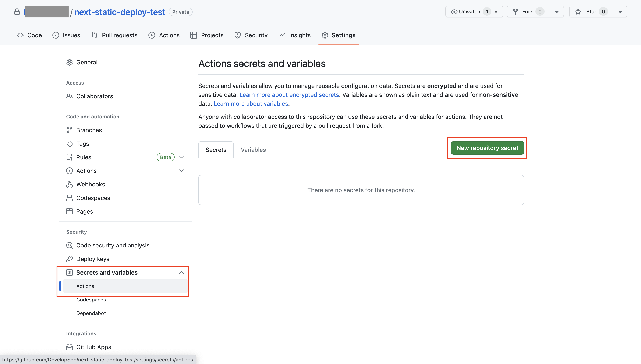The height and width of the screenshot is (364, 641).
Task: Click the Code security and analysis icon
Action: (69, 245)
